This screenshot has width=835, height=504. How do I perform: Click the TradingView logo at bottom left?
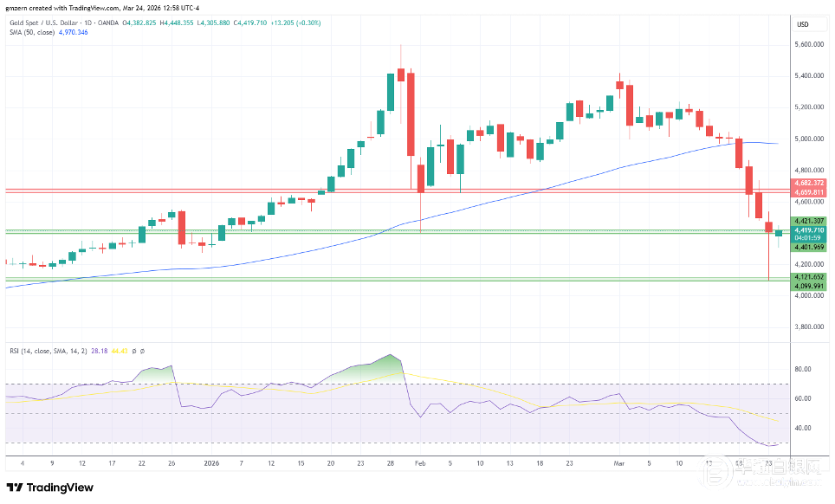click(50, 488)
